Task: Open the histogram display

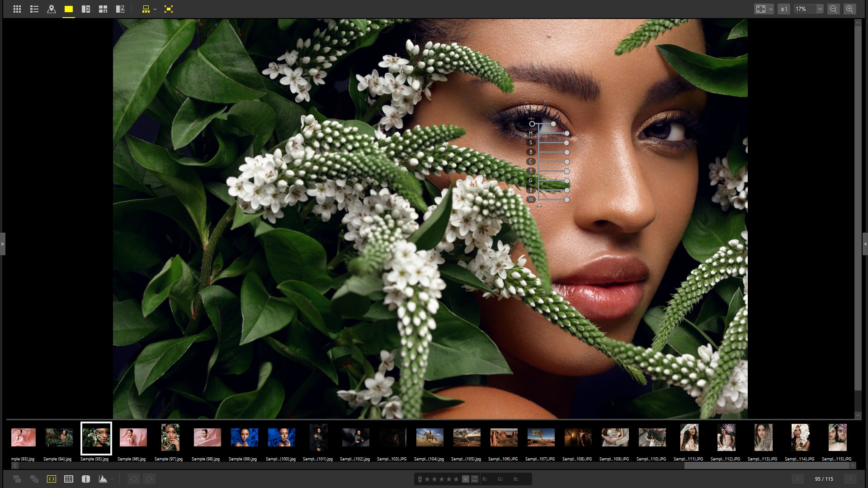Action: pos(103,479)
